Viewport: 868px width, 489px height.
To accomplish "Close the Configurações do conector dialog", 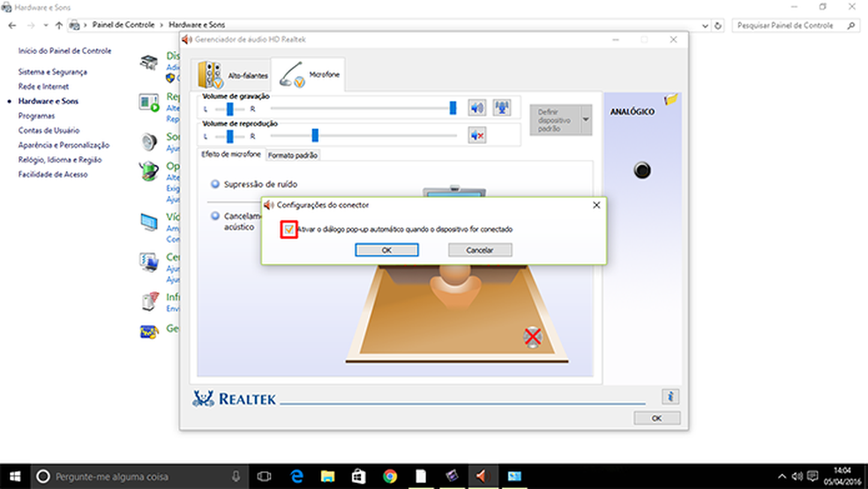I will (596, 205).
